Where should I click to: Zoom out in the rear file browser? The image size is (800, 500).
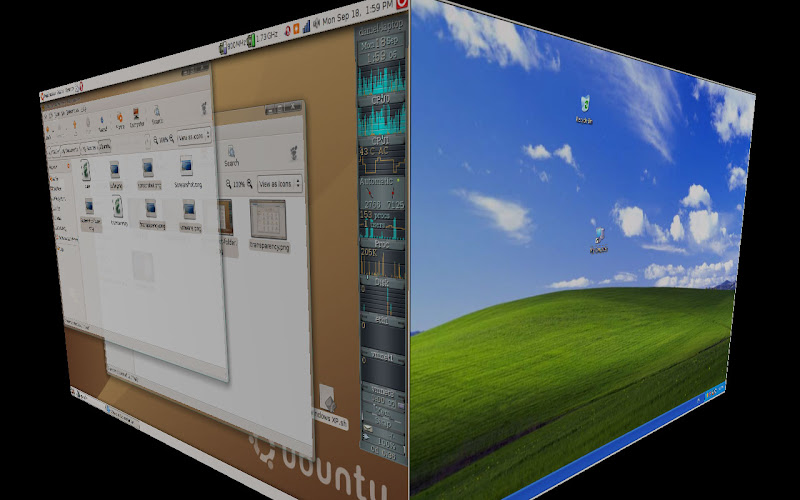click(x=229, y=183)
